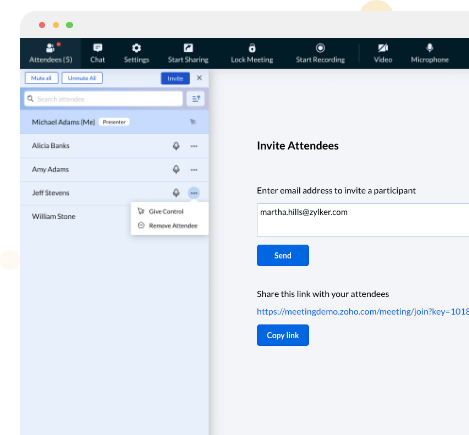Select Alicia Banks name
The image size is (469, 435).
pyautogui.click(x=51, y=146)
